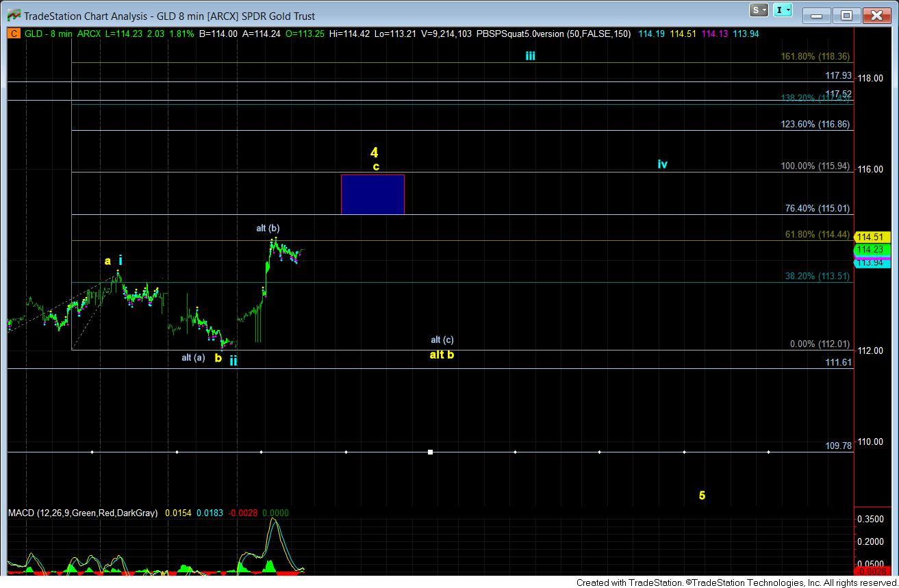899x588 pixels.
Task: Maximize the Chart Analysis window
Action: pos(846,15)
